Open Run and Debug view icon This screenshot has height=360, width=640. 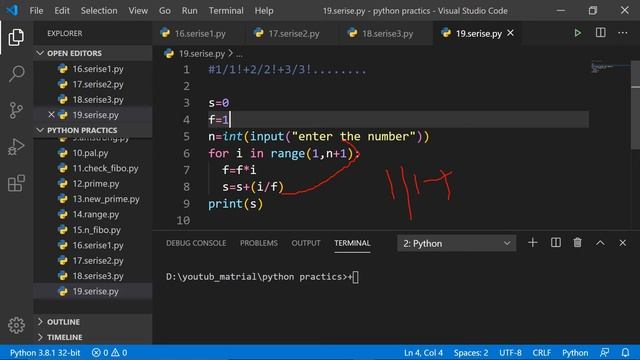(16, 147)
